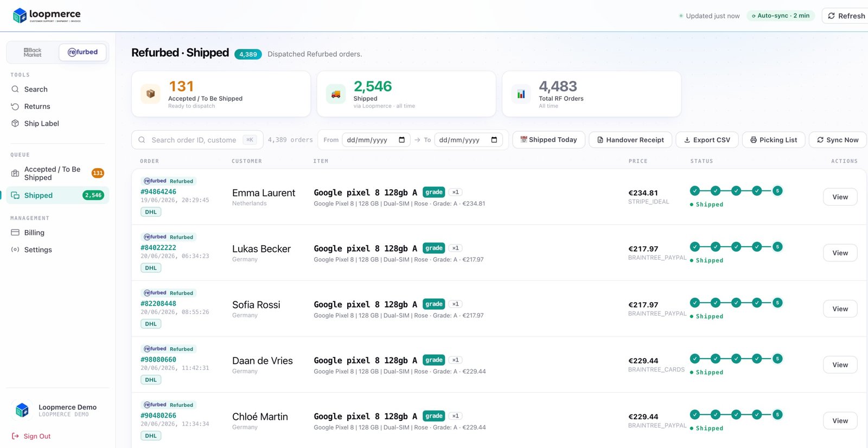The width and height of the screenshot is (868, 448).
Task: Click the To date field
Action: pos(468,139)
